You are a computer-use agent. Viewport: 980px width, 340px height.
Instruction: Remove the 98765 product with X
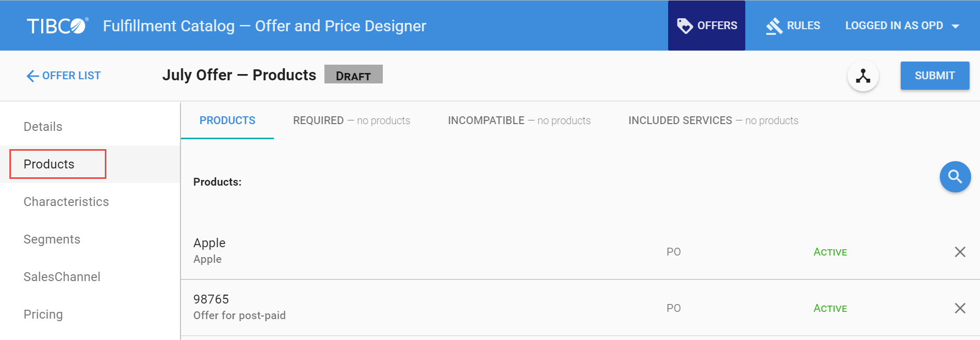pyautogui.click(x=960, y=308)
